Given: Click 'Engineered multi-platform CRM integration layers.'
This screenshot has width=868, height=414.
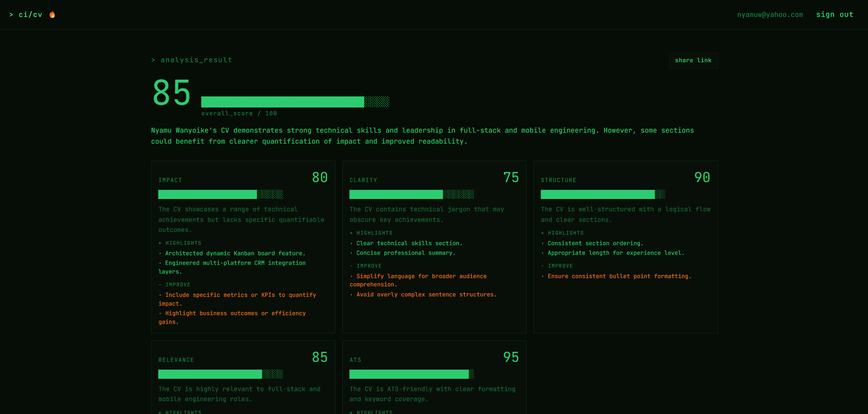Looking at the screenshot, I should (x=232, y=267).
